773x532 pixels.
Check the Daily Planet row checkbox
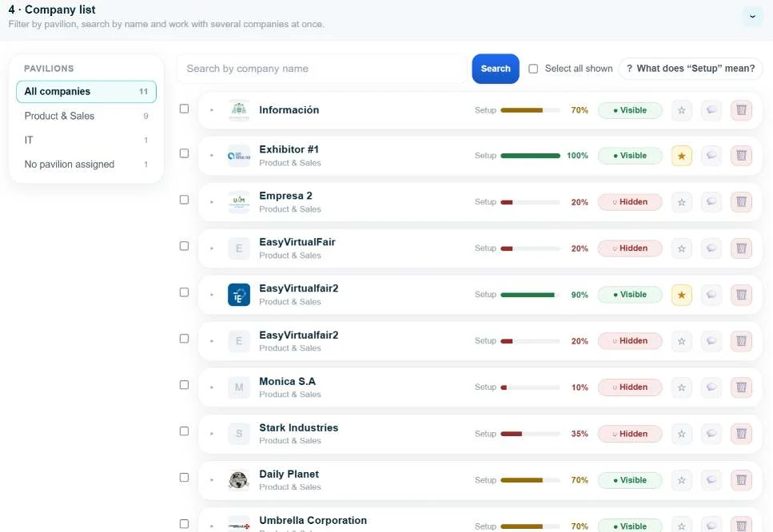[x=184, y=478]
